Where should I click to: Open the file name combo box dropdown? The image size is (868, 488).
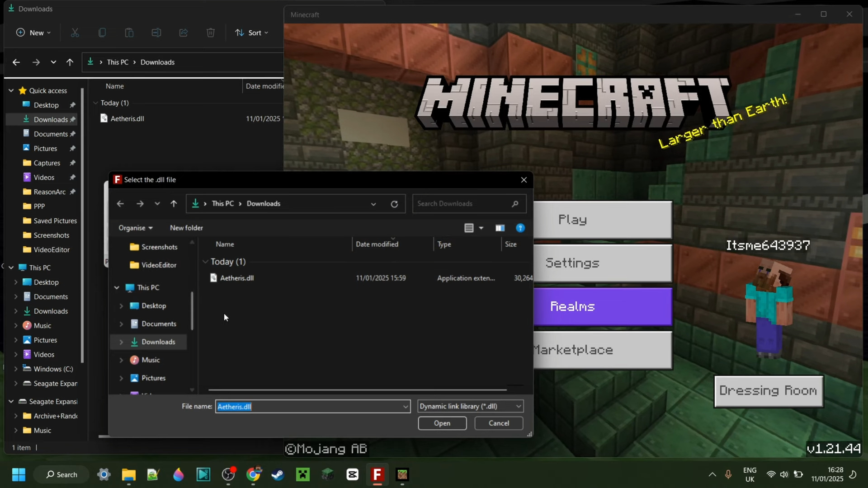[405, 407]
